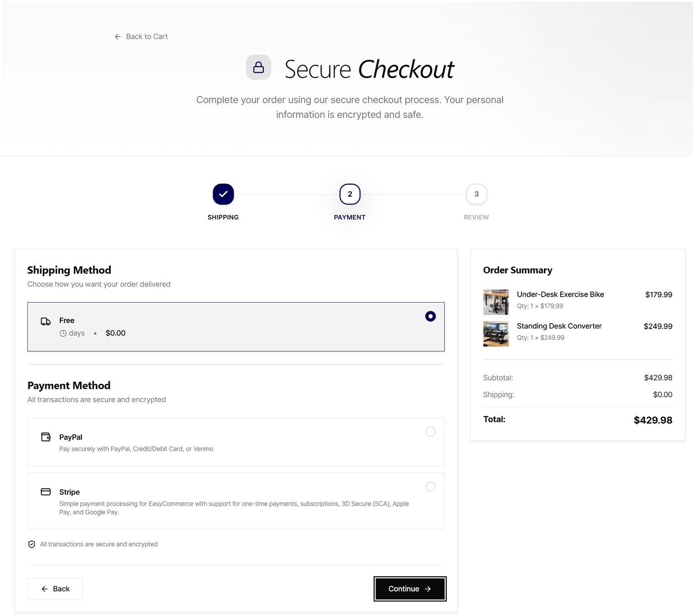Image resolution: width=693 pixels, height=616 pixels.
Task: Click the $249.99 item price at right
Action: click(x=658, y=326)
